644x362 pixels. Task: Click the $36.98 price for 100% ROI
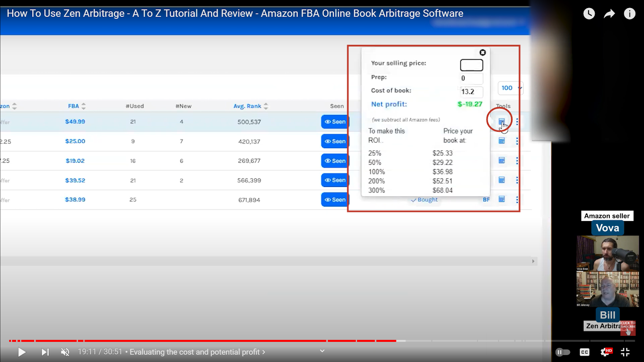pos(442,172)
